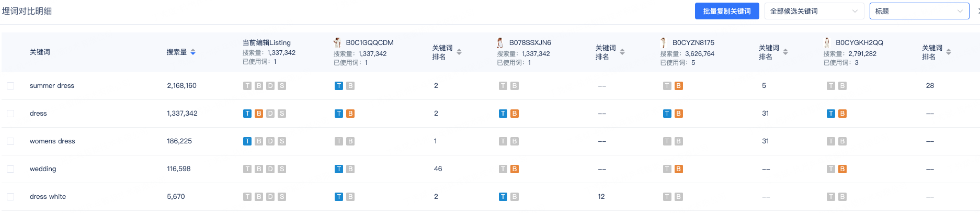Check the summer dress row checkbox
Image resolution: width=980 pixels, height=213 pixels.
pos(10,86)
